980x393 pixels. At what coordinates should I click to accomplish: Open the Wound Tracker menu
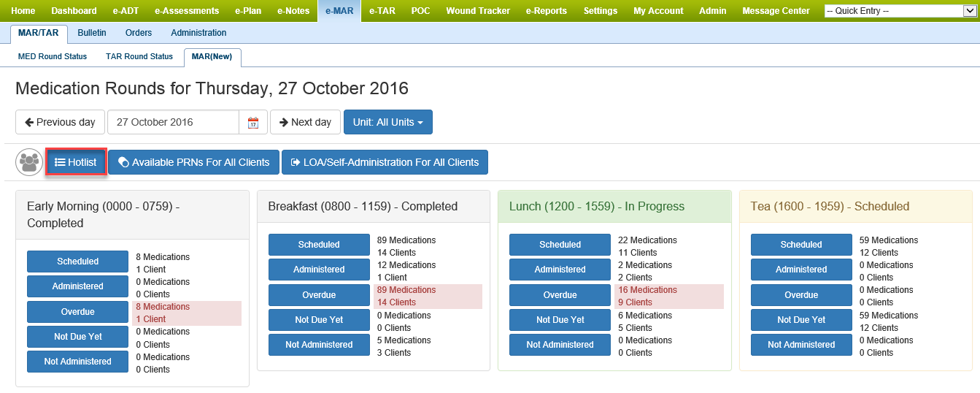(x=477, y=11)
